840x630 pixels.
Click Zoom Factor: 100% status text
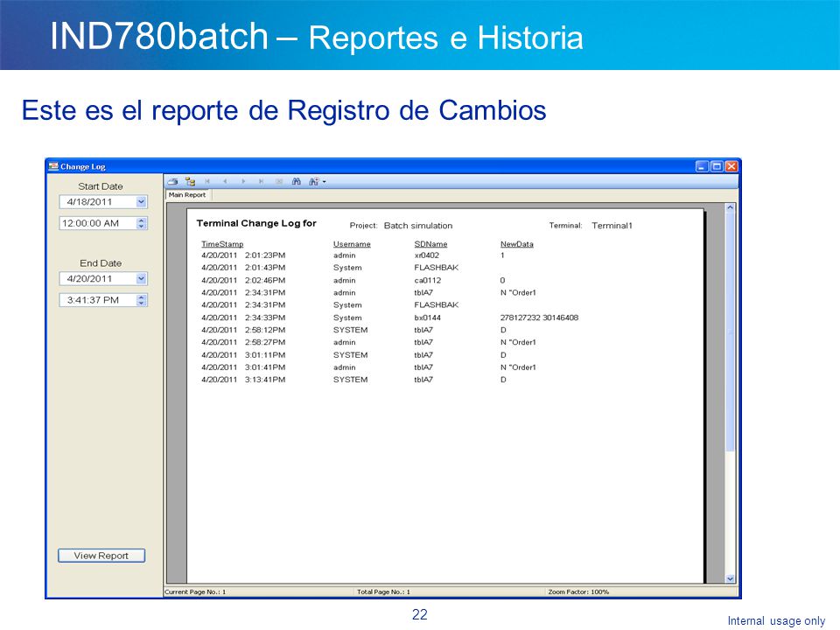point(578,592)
